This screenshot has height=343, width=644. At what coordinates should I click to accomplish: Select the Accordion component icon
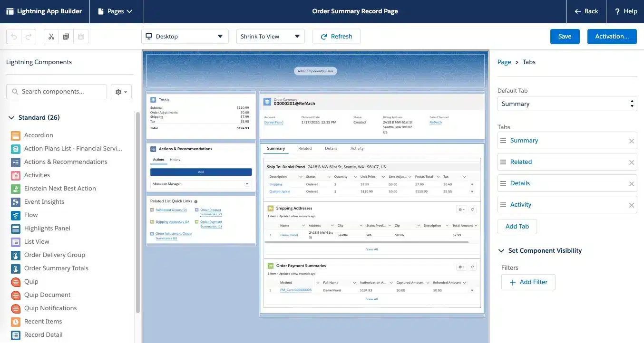[16, 135]
